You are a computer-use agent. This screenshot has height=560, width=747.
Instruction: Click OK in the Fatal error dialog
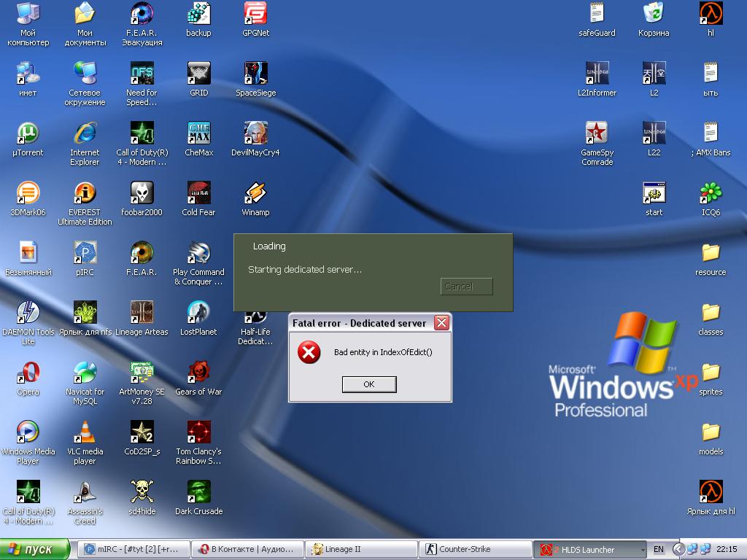click(368, 384)
